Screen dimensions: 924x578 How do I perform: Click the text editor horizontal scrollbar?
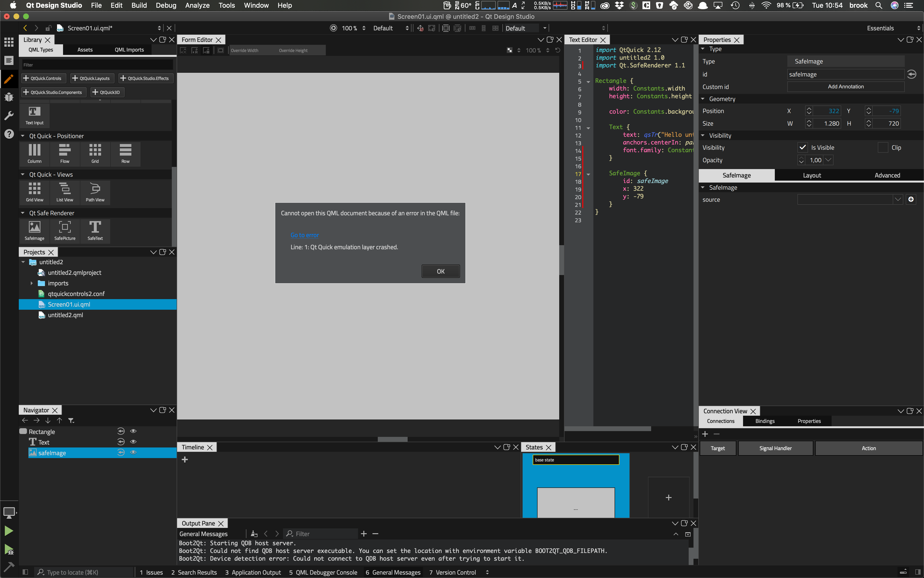tap(608, 428)
